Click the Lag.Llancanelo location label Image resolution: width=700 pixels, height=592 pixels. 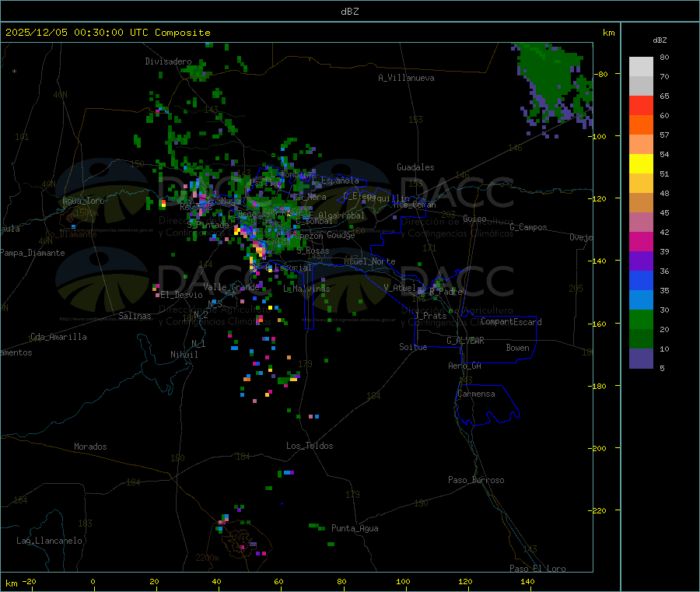pos(49,541)
